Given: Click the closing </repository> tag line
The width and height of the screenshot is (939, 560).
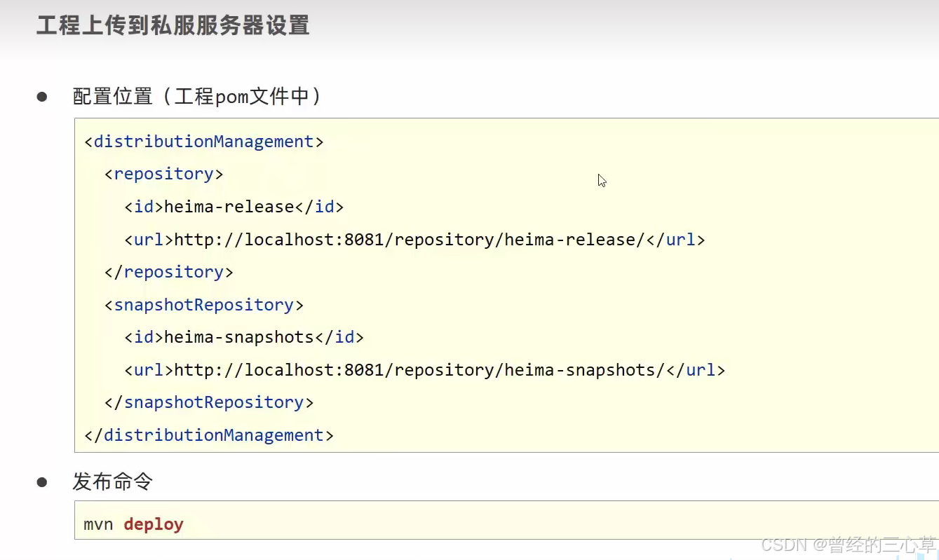Looking at the screenshot, I should (x=169, y=272).
